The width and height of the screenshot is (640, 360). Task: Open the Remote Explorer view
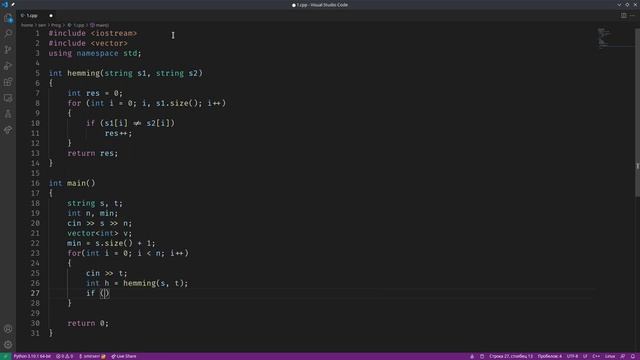[x=8, y=98]
